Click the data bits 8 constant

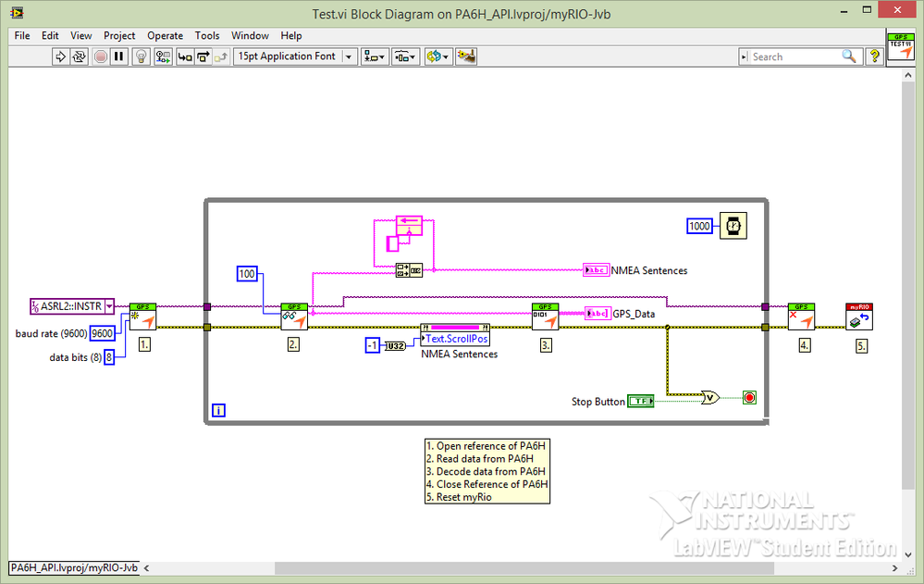coord(109,357)
